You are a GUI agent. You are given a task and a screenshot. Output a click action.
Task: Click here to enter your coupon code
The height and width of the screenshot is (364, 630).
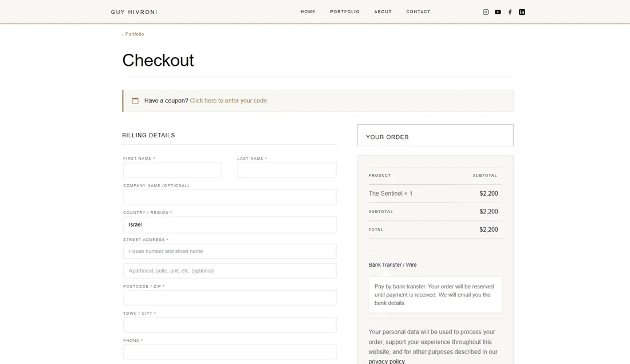[228, 101]
